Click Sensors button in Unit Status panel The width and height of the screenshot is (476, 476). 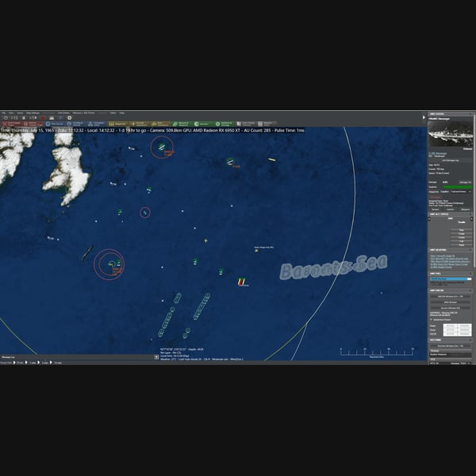pyautogui.click(x=436, y=209)
